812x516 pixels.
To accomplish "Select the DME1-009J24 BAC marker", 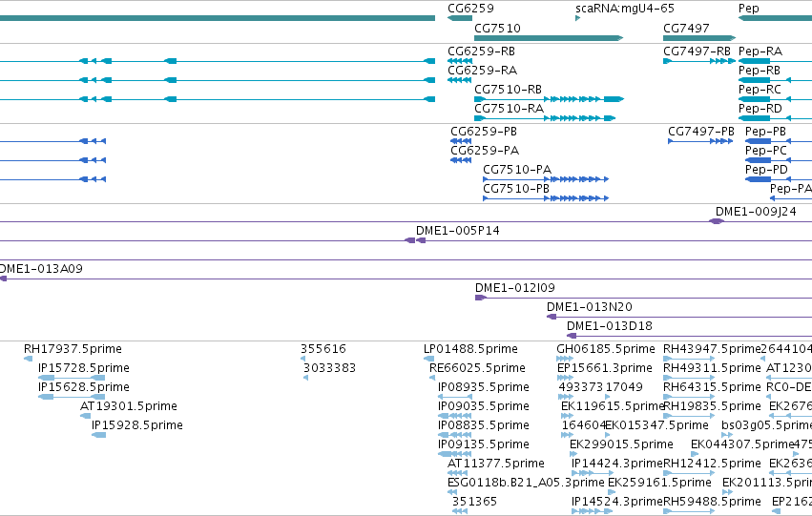I will 717,221.
